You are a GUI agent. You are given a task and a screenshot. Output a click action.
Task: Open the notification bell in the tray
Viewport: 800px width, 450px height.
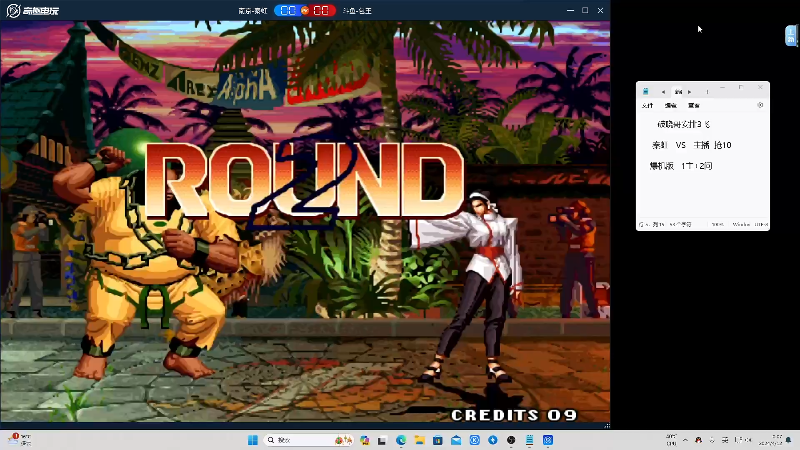789,440
